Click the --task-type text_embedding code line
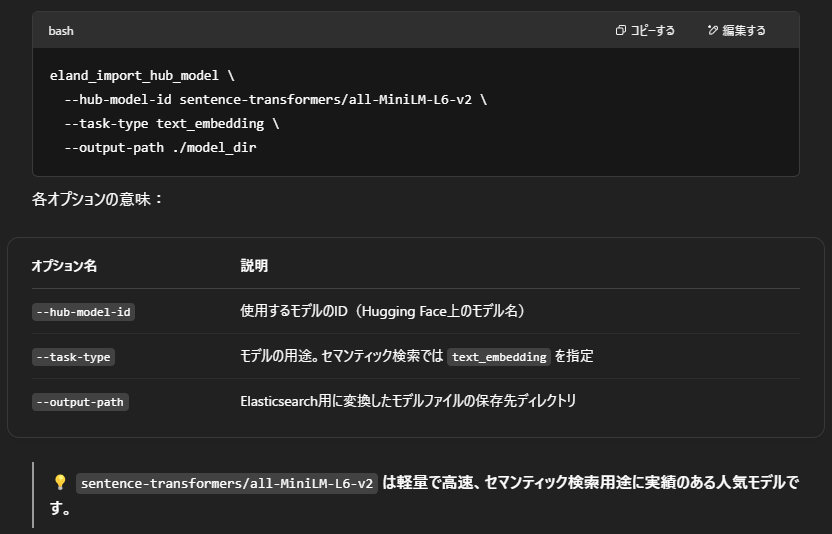Image resolution: width=832 pixels, height=534 pixels. pyautogui.click(x=171, y=124)
